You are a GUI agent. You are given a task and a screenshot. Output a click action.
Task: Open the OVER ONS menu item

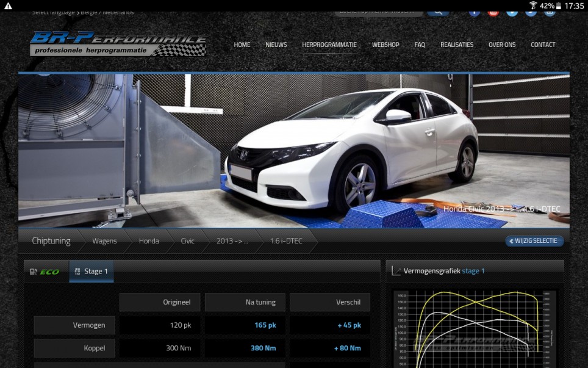[502, 45]
